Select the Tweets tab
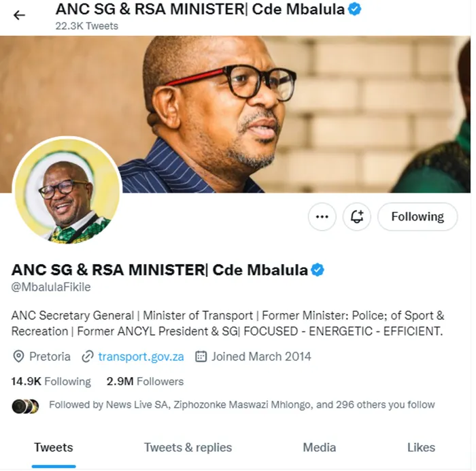Viewport: 476px width, 471px height. tap(54, 447)
